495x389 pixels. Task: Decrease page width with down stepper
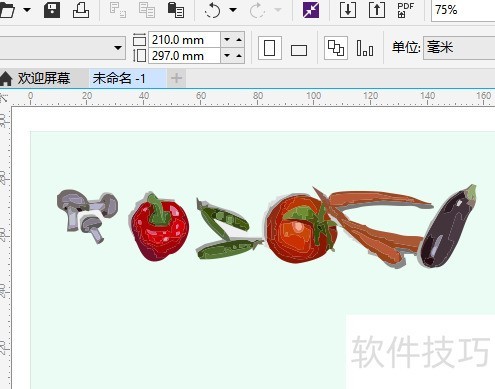(227, 40)
